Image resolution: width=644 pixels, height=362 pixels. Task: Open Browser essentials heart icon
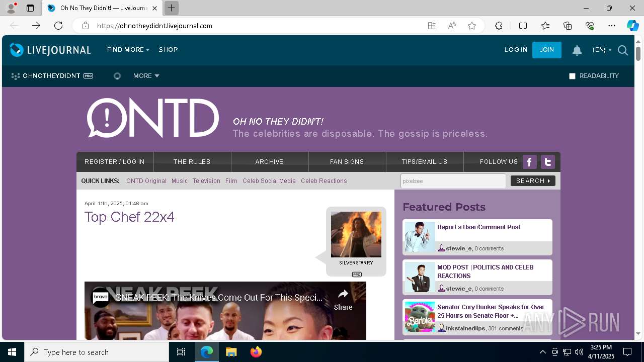tap(590, 26)
